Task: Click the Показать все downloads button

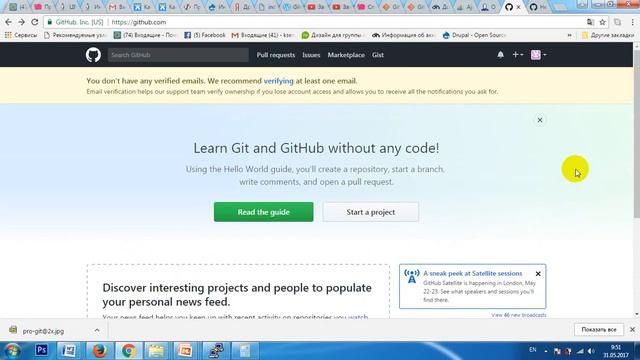Action: coord(599,329)
